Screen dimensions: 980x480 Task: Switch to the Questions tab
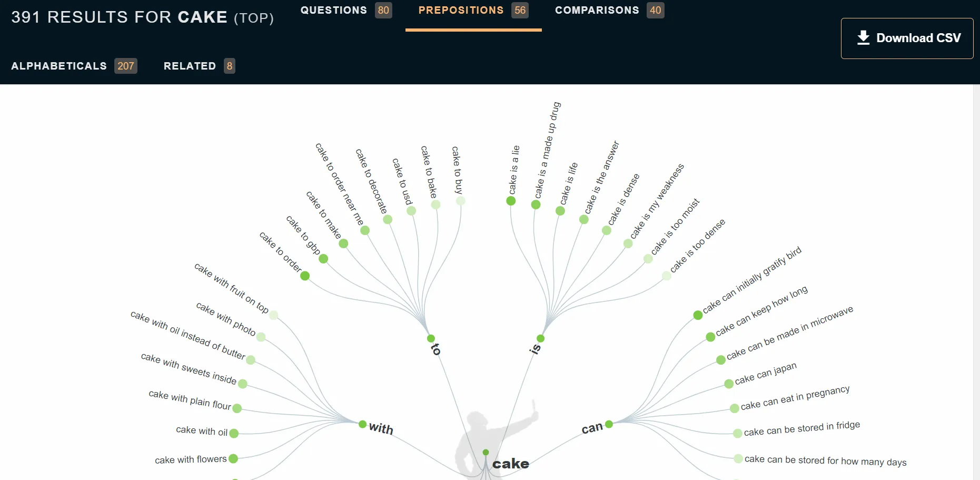coord(345,10)
